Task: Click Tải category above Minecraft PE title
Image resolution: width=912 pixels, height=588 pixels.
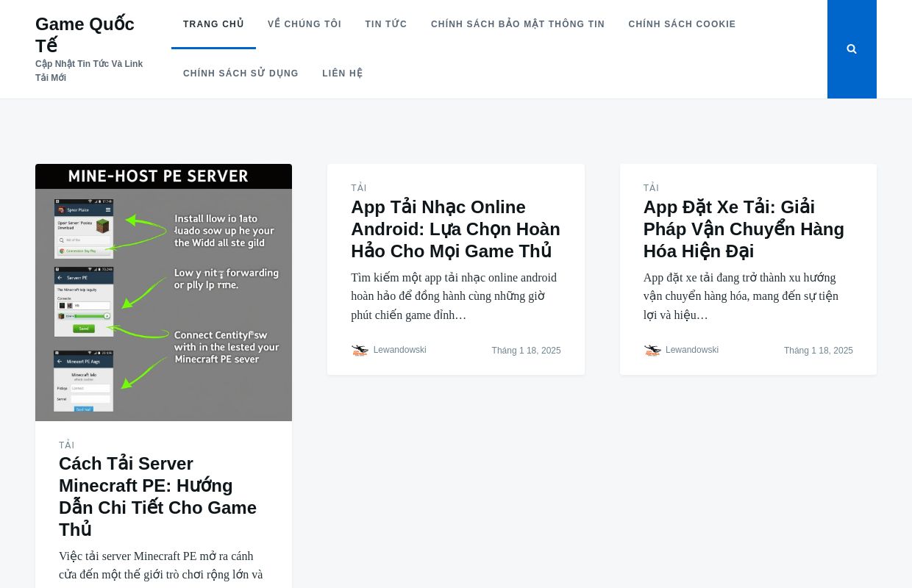Action: pyautogui.click(x=67, y=445)
